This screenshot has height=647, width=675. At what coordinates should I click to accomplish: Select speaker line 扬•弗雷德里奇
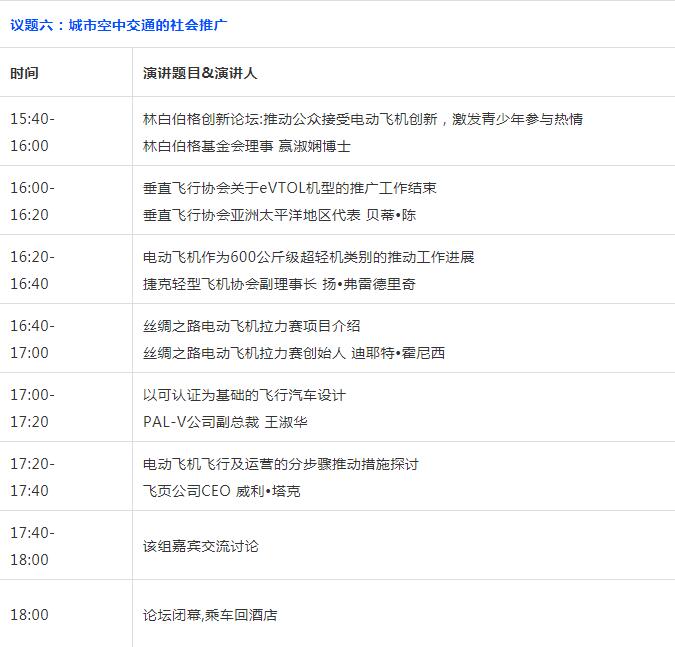[x=279, y=284]
